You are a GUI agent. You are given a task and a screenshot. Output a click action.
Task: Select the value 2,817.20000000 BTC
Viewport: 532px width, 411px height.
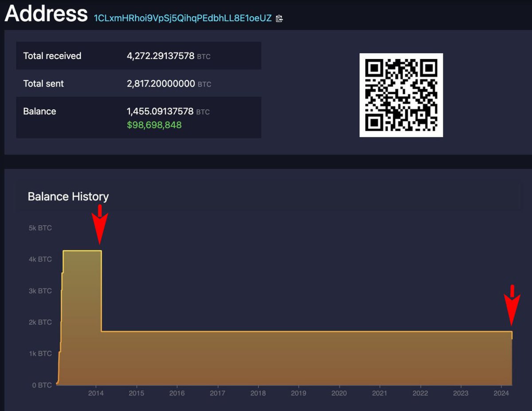(169, 83)
